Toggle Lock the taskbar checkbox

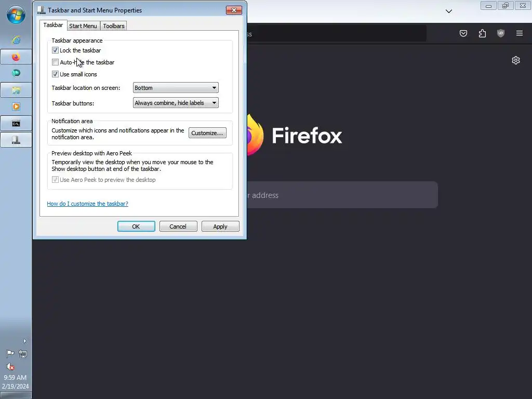pyautogui.click(x=55, y=50)
